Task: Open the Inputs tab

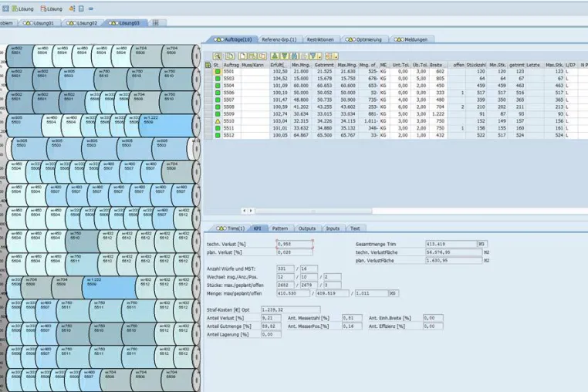Action: click(333, 228)
